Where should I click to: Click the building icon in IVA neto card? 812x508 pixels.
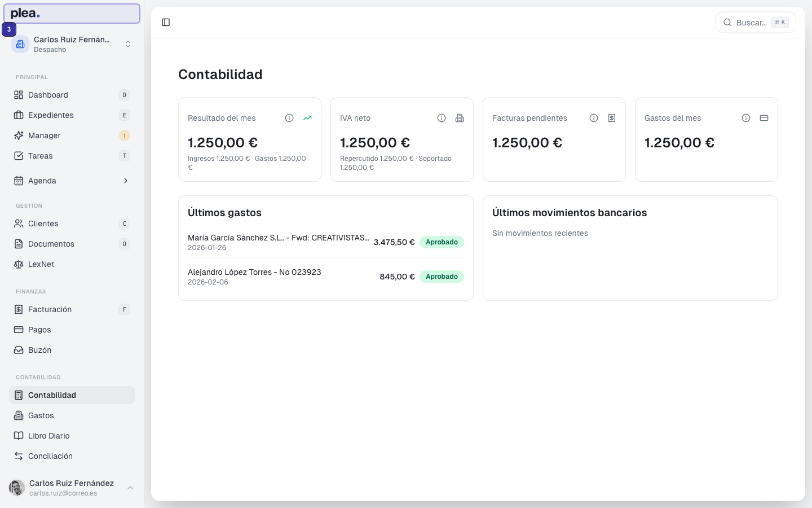(x=460, y=118)
